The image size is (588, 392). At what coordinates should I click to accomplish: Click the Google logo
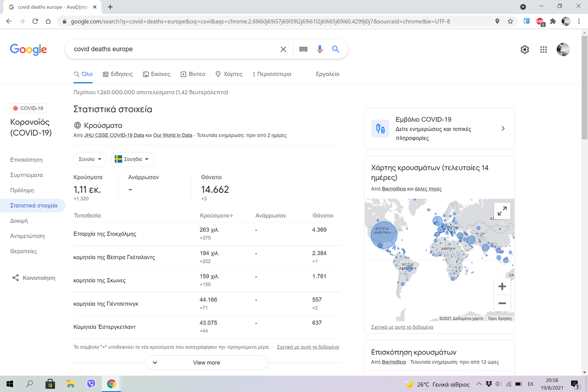(28, 49)
